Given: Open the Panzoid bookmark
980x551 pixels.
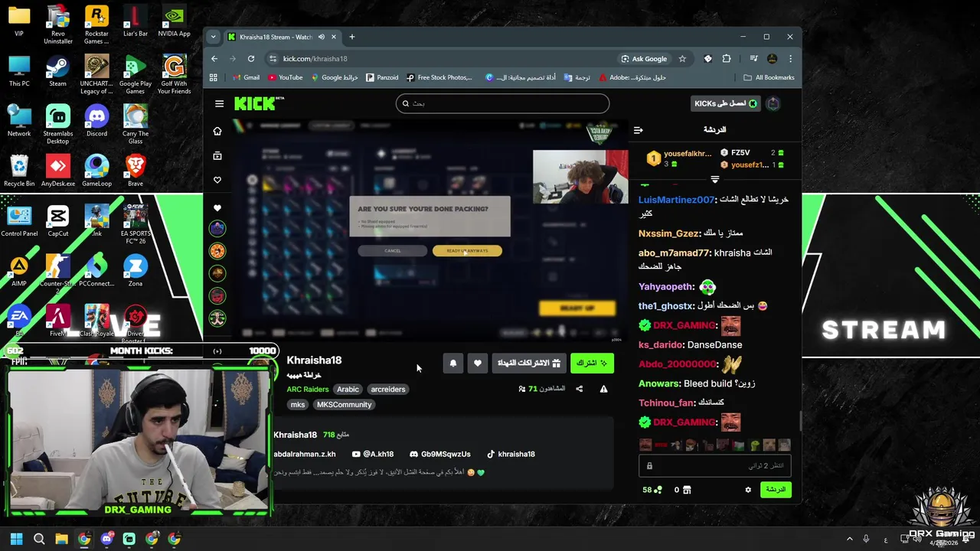Looking at the screenshot, I should [382, 77].
